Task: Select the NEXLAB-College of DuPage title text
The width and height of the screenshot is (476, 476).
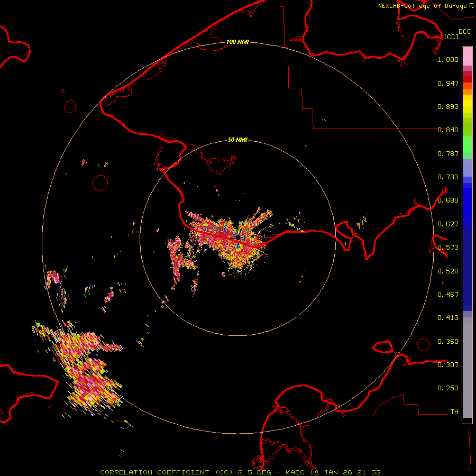Action: 423,6
